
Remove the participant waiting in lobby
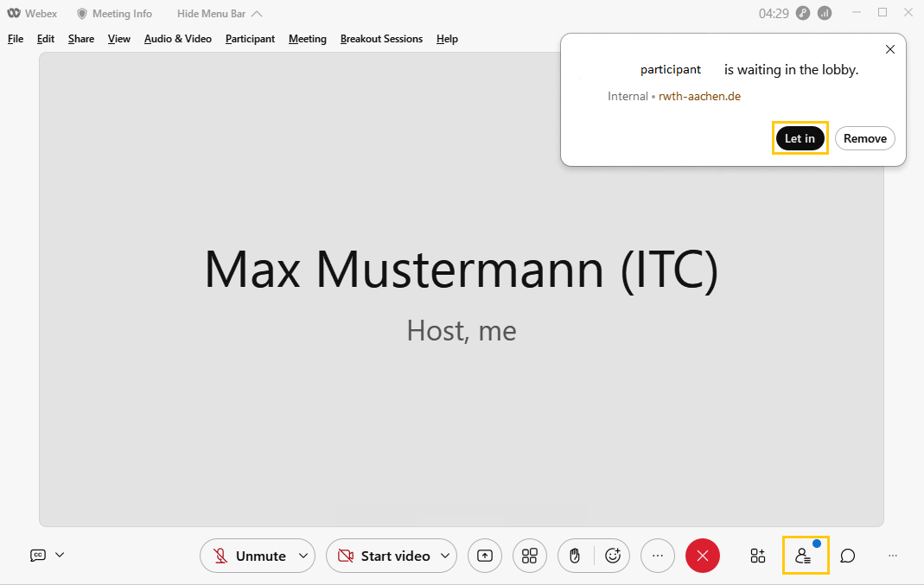864,138
